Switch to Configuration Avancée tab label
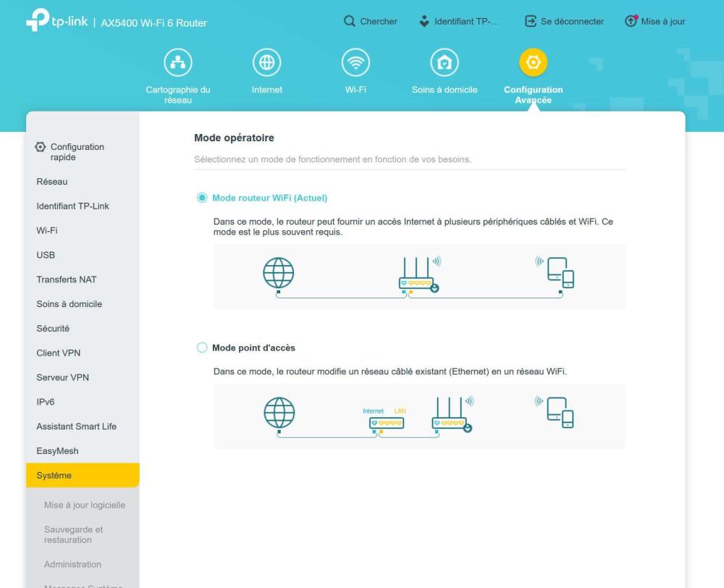724x588 pixels. click(534, 95)
